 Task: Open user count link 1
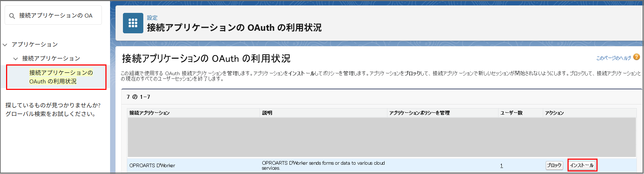[x=501, y=166]
